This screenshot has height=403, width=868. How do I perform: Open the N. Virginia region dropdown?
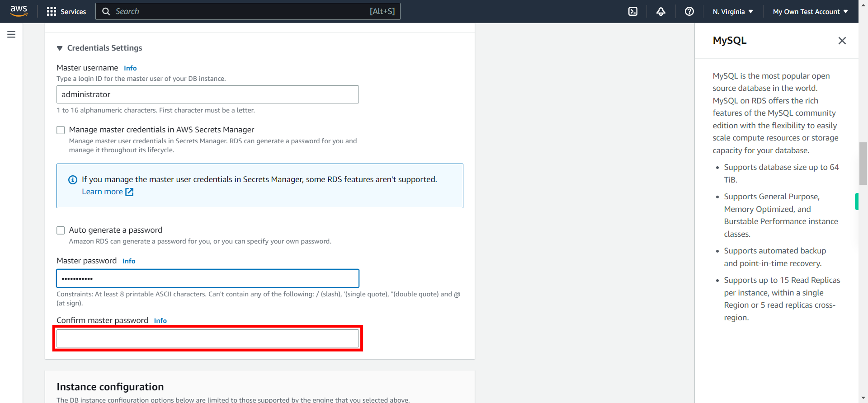(x=733, y=12)
